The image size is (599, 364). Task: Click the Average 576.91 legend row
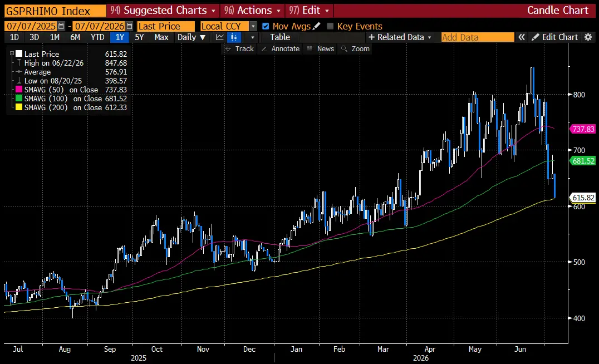point(72,72)
